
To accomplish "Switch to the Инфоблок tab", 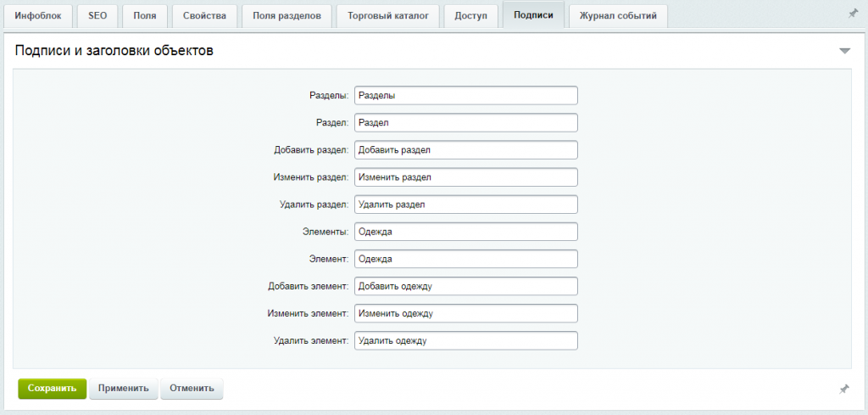I will [x=38, y=15].
